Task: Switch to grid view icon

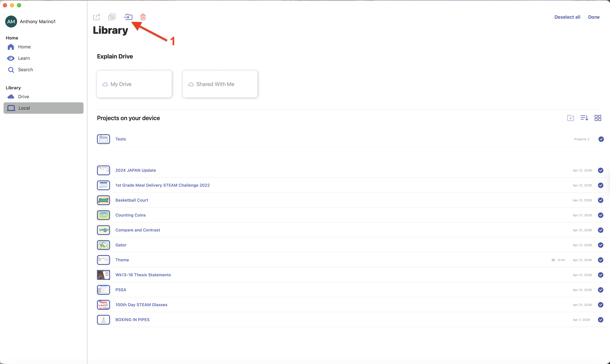Action: [x=598, y=118]
